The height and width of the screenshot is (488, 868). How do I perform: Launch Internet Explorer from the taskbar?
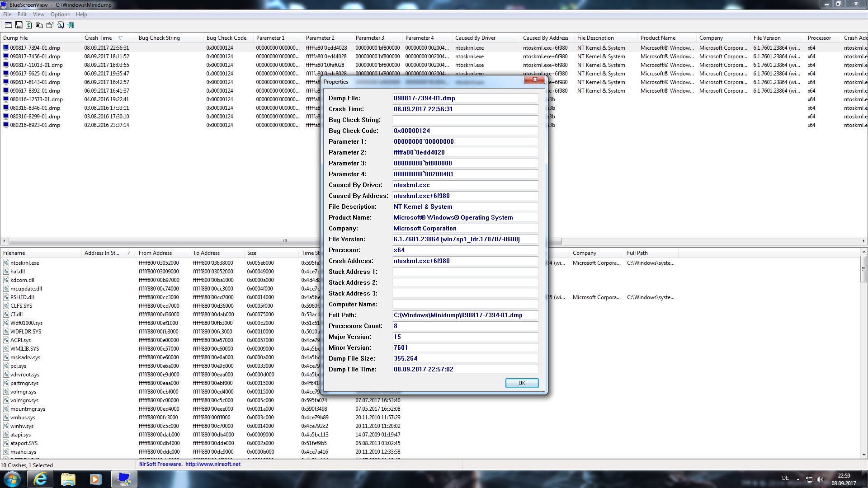click(40, 479)
